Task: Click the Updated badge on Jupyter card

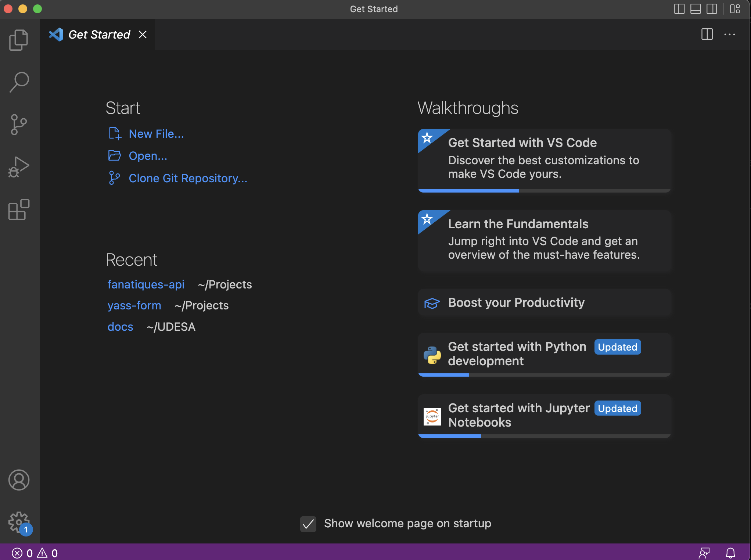Action: pyautogui.click(x=617, y=408)
